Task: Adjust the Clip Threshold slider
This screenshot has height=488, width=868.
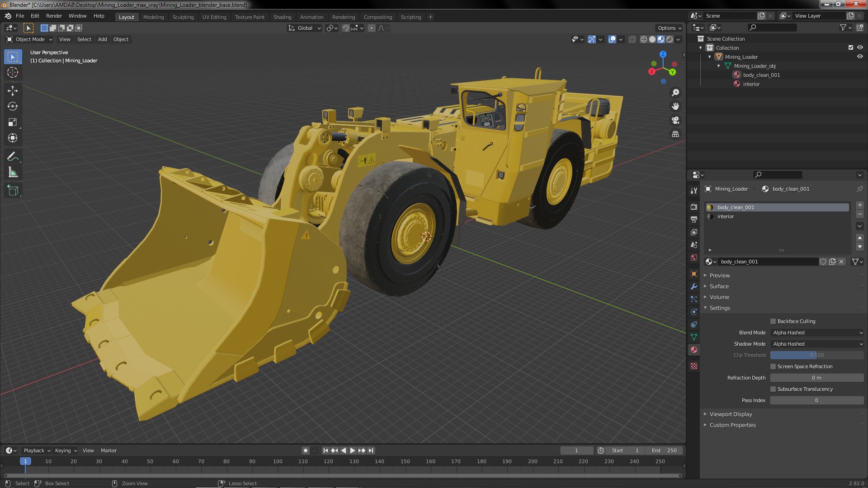Action: (817, 355)
